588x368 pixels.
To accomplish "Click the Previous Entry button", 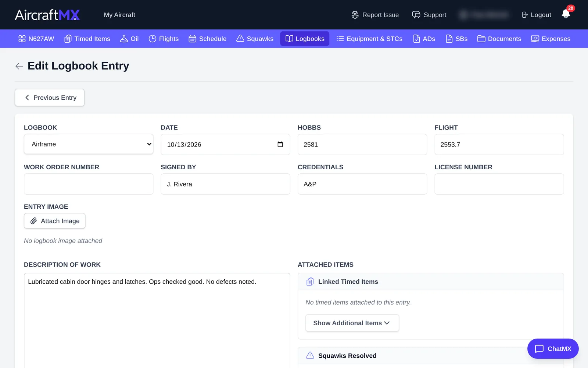I will (x=50, y=98).
